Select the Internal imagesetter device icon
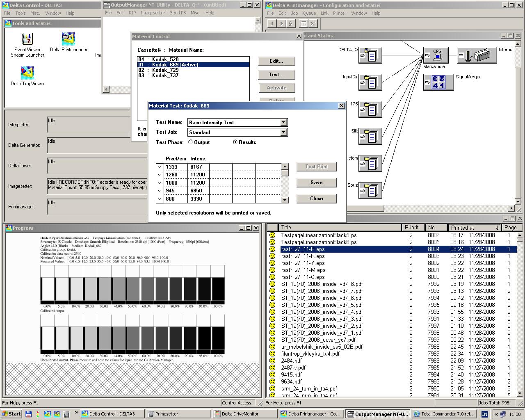The width and height of the screenshot is (525, 420). click(477, 55)
